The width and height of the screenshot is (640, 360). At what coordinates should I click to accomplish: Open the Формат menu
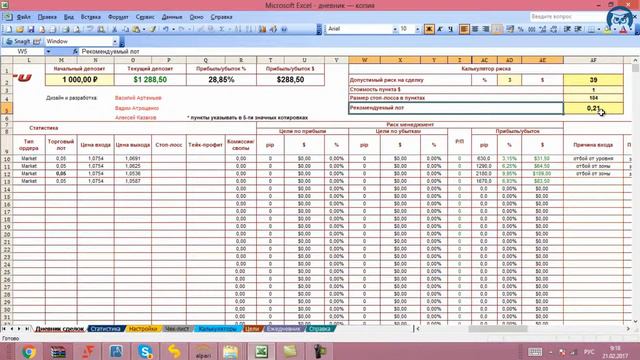click(118, 17)
